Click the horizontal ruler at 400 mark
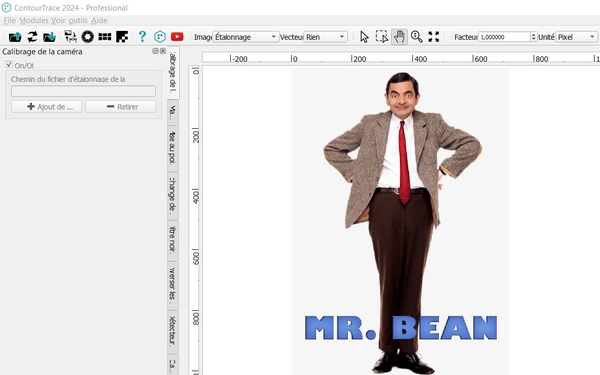Screen dimensions: 600x375 coord(419,59)
